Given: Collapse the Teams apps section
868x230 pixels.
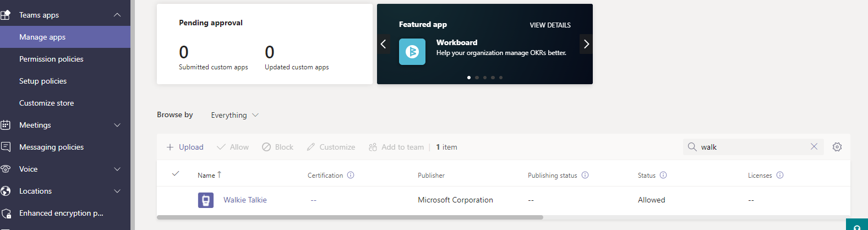Looking at the screenshot, I should [x=117, y=15].
